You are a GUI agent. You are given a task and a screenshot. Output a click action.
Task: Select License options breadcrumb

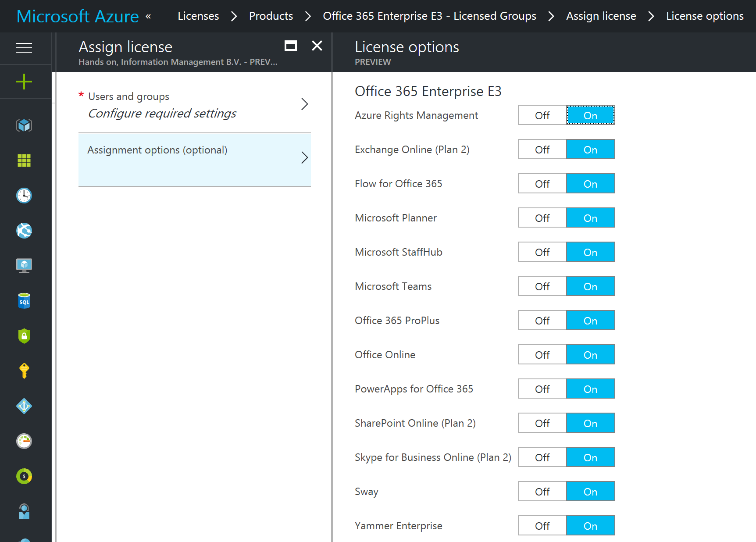[x=705, y=16]
